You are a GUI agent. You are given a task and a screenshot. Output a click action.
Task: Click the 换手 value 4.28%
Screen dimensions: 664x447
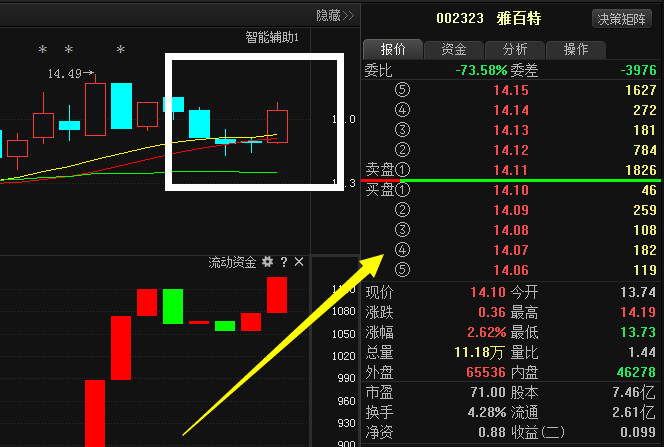point(487,412)
